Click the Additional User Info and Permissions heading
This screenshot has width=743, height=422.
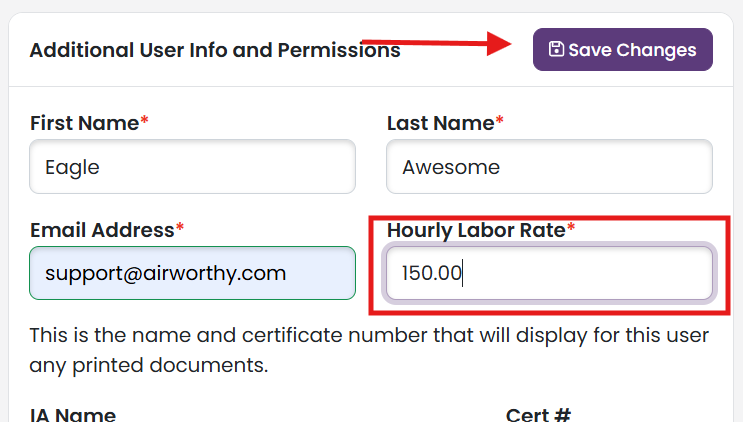215,50
